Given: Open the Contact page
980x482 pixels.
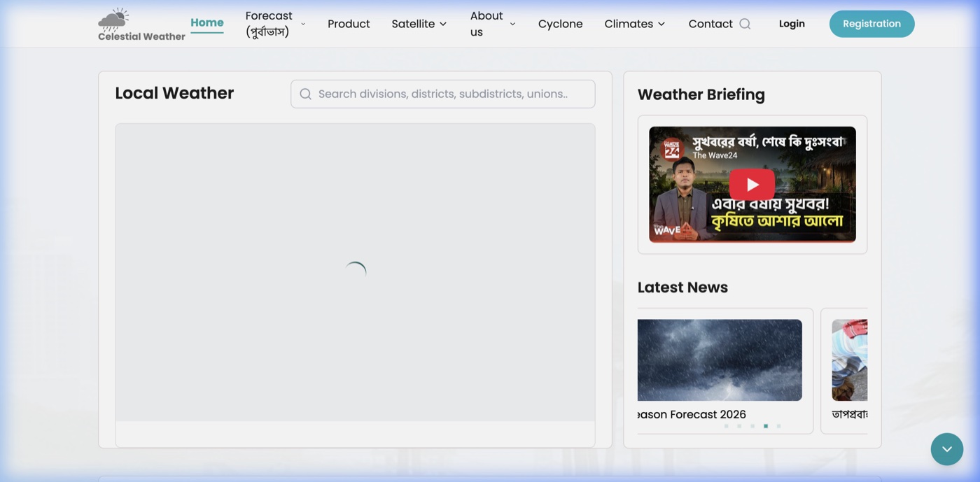Looking at the screenshot, I should pos(710,24).
